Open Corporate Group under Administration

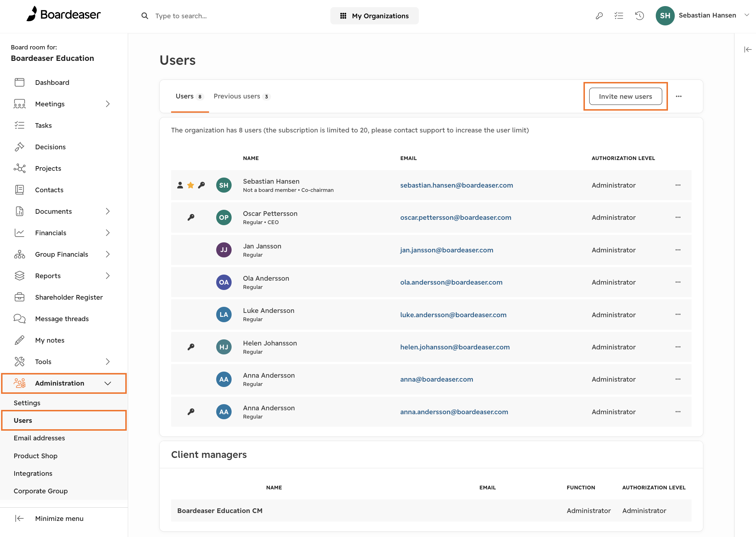(40, 491)
